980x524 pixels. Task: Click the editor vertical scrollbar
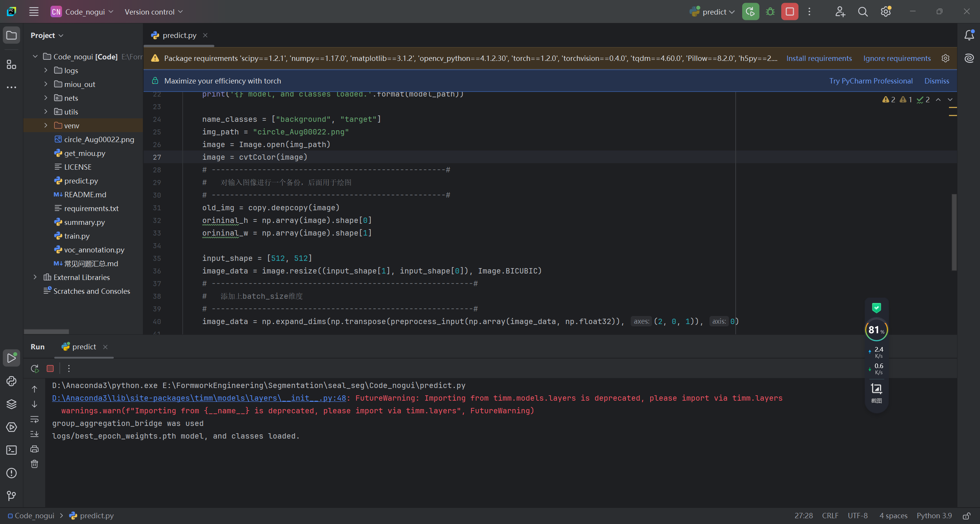click(954, 232)
